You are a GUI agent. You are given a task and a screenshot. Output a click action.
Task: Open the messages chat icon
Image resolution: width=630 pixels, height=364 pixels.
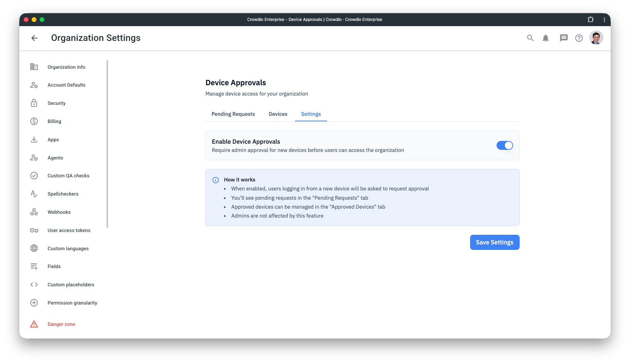click(564, 38)
